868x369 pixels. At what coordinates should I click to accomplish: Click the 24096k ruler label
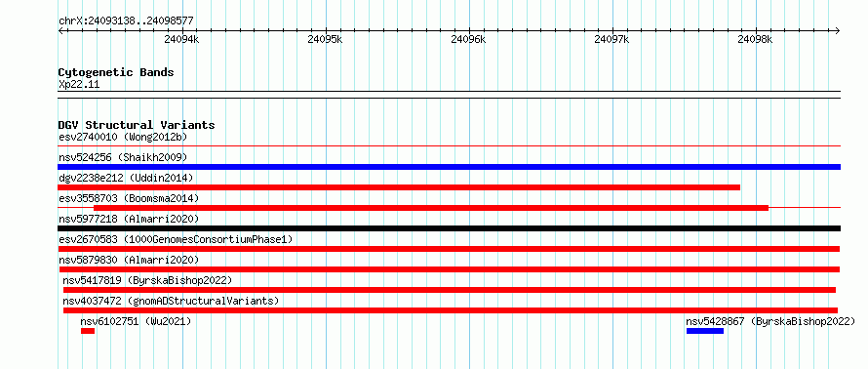coord(468,39)
